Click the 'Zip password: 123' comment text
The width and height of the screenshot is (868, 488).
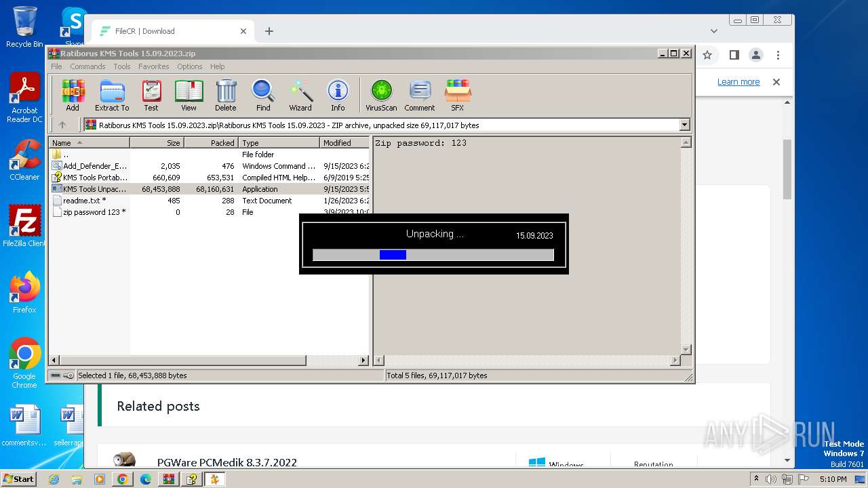(421, 143)
